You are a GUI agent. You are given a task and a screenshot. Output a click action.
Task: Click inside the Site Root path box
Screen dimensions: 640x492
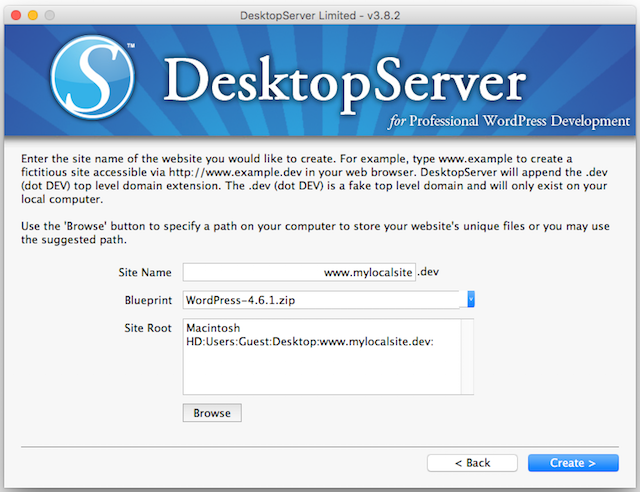(320, 358)
